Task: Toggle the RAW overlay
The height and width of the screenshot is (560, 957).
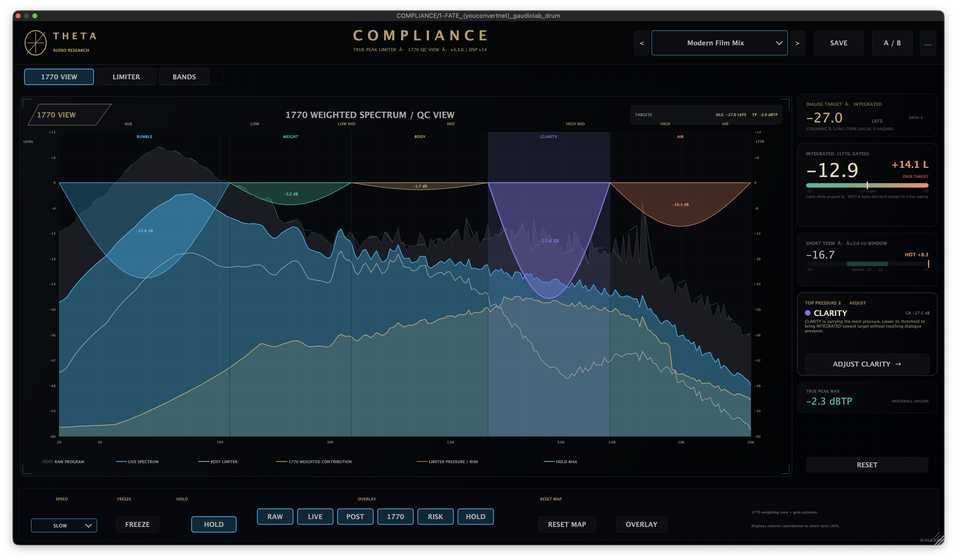Action: click(275, 516)
